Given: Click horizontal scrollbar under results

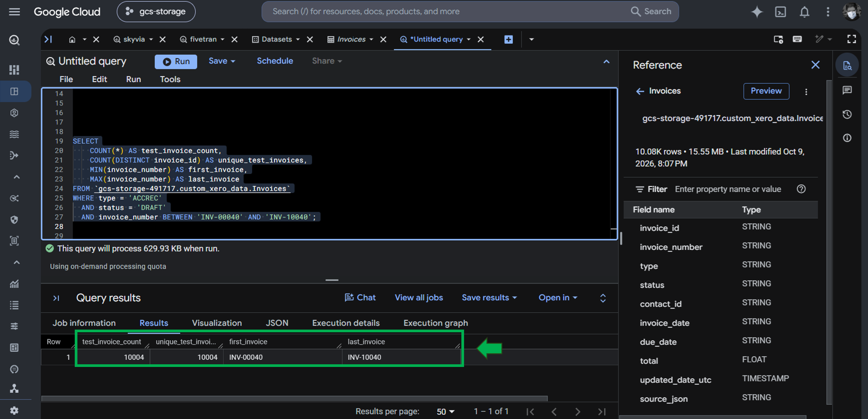Looking at the screenshot, I should (x=294, y=399).
